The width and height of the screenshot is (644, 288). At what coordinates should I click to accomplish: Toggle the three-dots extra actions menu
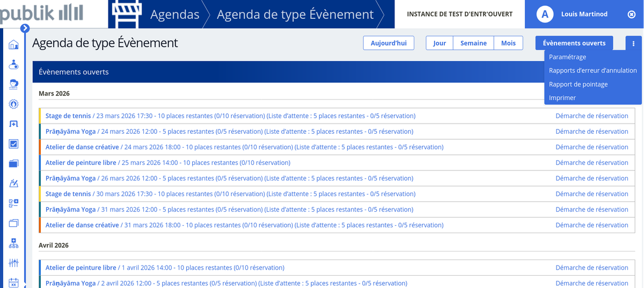(633, 44)
